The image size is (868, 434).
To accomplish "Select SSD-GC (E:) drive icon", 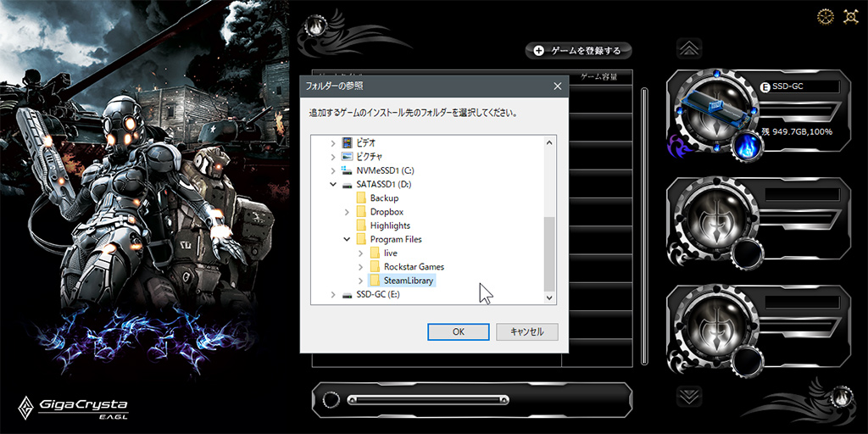I will click(347, 295).
